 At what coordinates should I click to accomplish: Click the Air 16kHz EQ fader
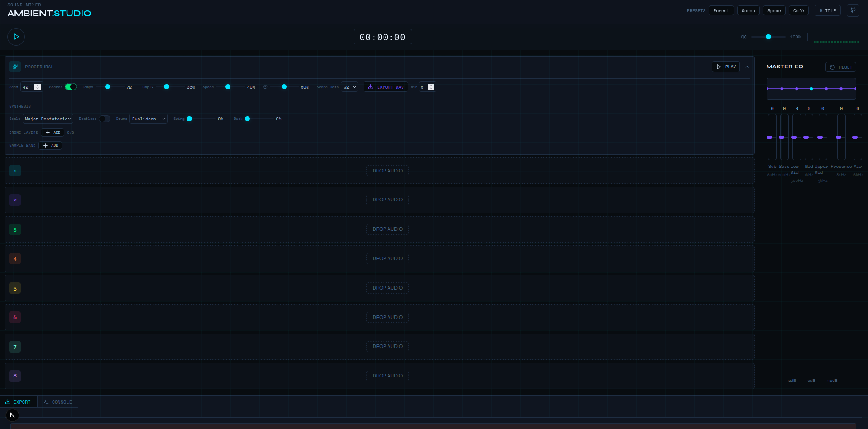tap(858, 137)
